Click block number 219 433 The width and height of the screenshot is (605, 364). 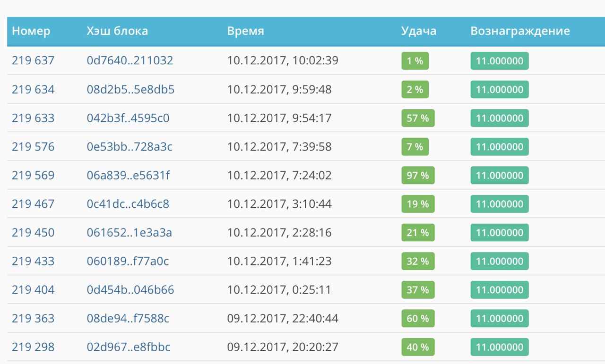(x=33, y=261)
